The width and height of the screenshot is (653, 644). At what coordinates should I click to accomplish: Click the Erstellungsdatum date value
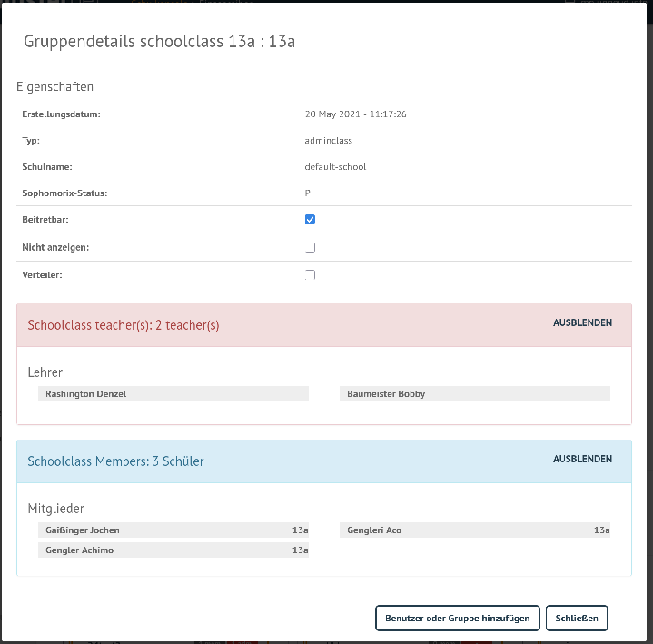pos(355,114)
